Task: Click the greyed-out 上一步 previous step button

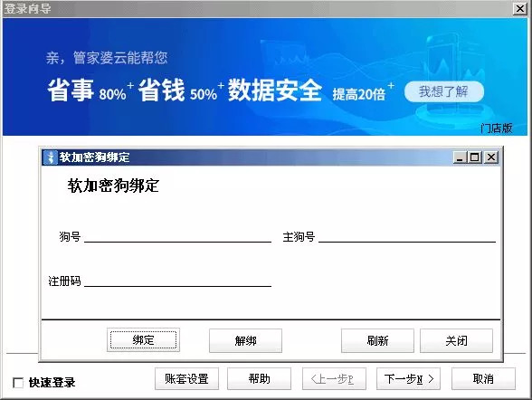Action: coord(334,378)
